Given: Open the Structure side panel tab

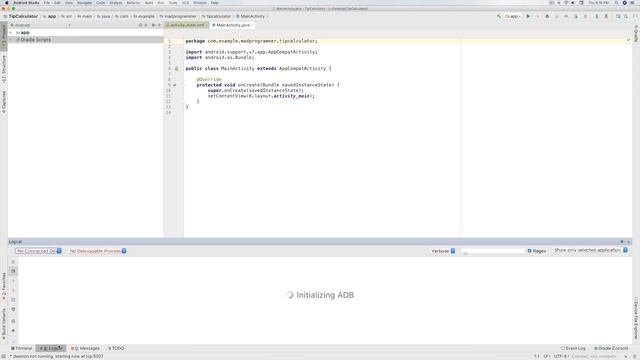Looking at the screenshot, I should pyautogui.click(x=4, y=69).
